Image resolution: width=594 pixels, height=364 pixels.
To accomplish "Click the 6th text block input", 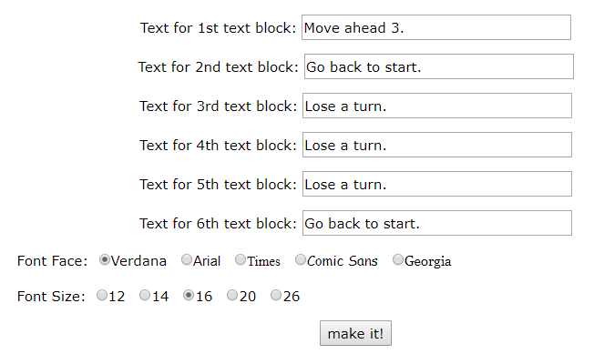I will coord(435,223).
